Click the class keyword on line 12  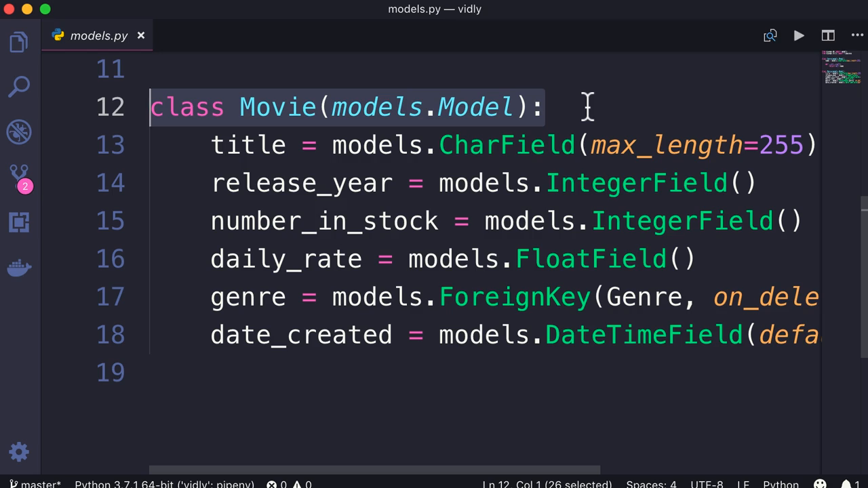point(187,107)
